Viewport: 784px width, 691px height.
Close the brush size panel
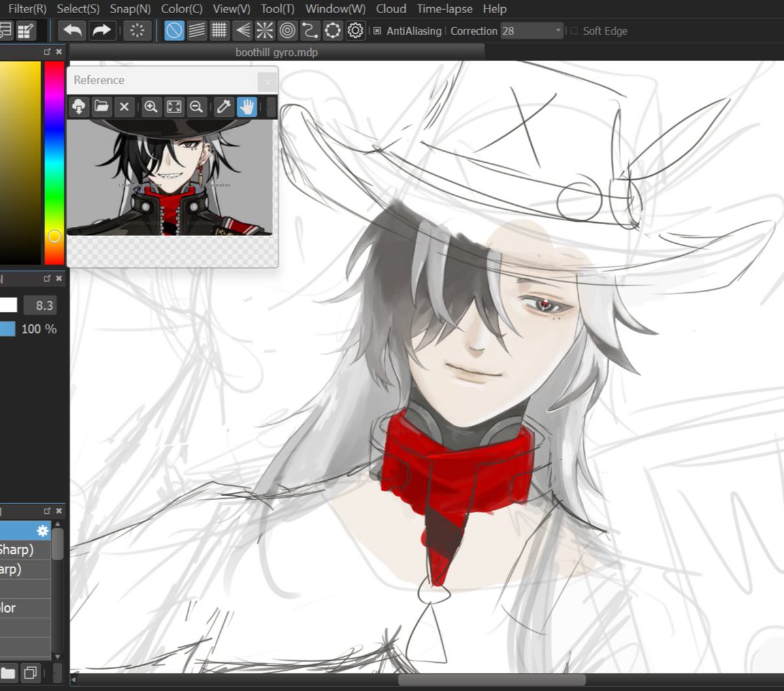point(59,279)
